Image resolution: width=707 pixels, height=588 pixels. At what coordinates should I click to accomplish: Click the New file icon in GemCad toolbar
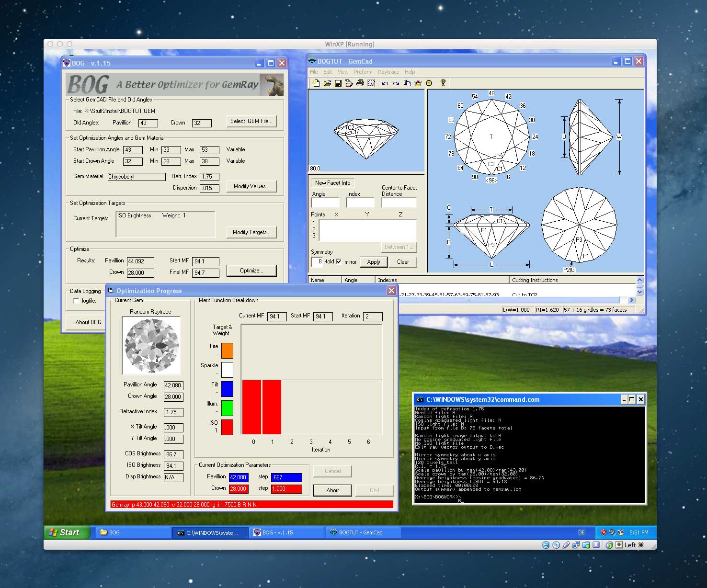tap(316, 83)
